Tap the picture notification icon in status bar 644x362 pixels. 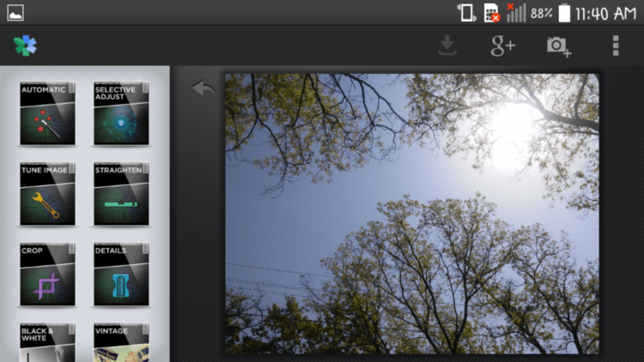click(15, 13)
